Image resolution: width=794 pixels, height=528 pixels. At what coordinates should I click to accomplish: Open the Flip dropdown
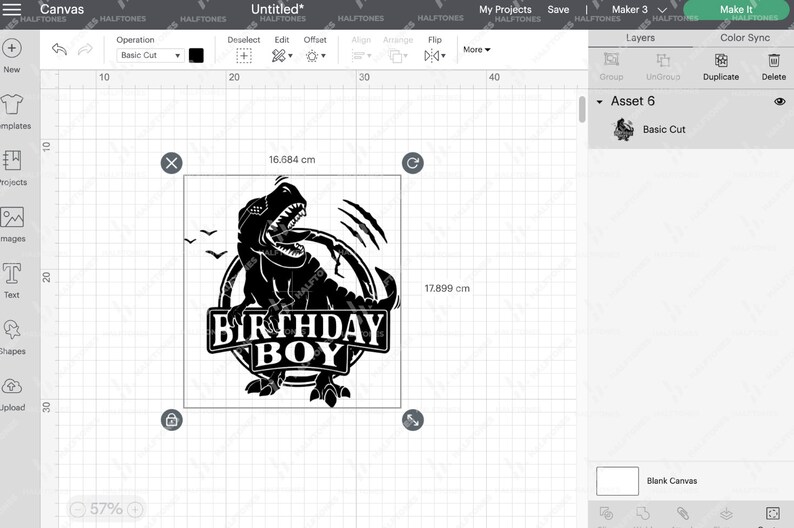coord(434,56)
